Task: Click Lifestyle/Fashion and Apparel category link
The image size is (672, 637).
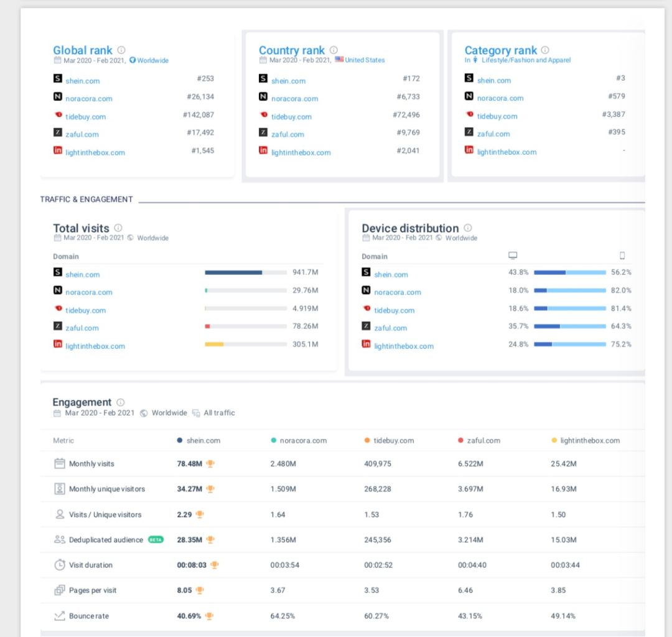Action: (x=526, y=60)
